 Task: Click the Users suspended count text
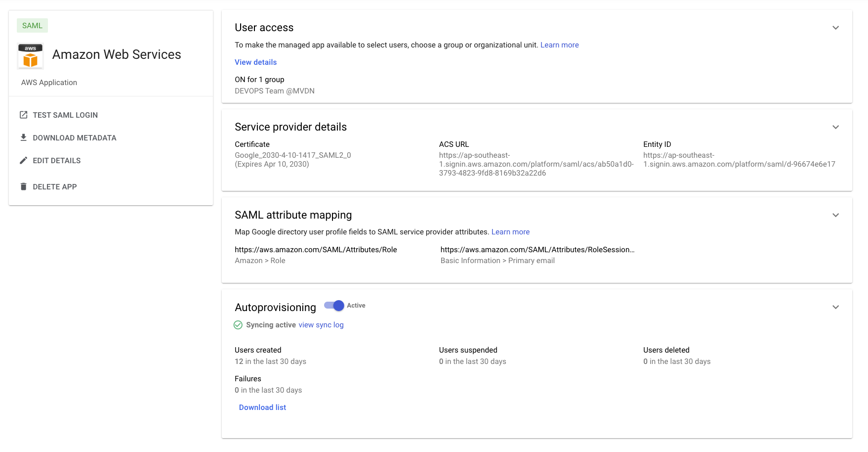pos(472,362)
